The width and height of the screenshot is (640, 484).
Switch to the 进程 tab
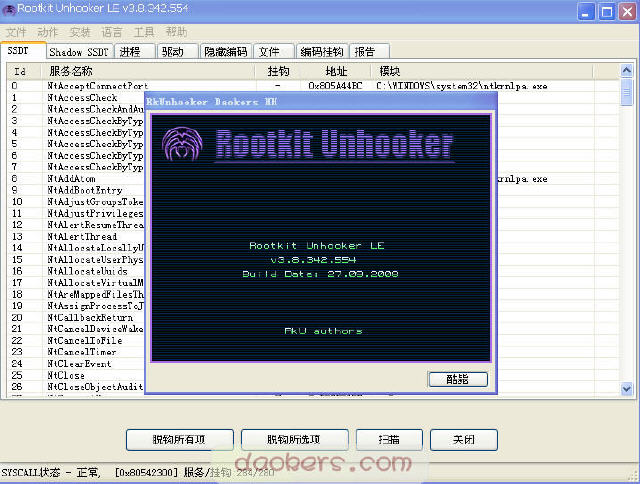[x=135, y=52]
